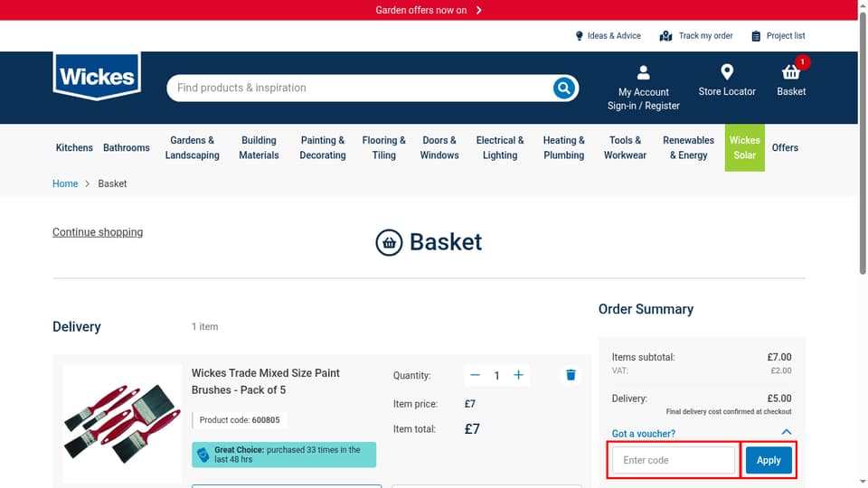Viewport: 868px width, 488px height.
Task: Click the Ideas & Advice lightbulb icon
Action: tap(579, 36)
